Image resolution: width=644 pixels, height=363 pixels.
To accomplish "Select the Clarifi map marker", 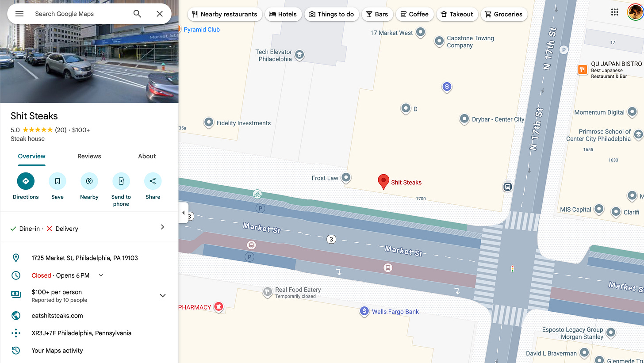I will [x=616, y=212].
